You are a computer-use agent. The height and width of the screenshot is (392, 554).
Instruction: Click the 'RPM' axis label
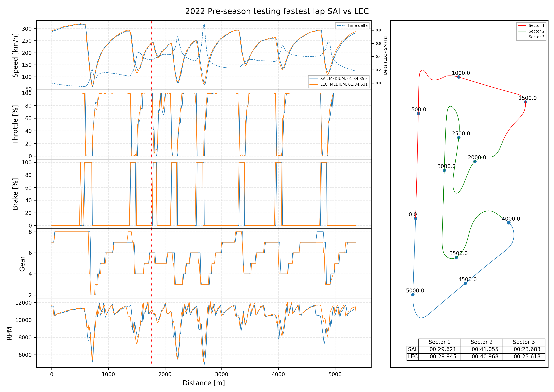click(9, 333)
